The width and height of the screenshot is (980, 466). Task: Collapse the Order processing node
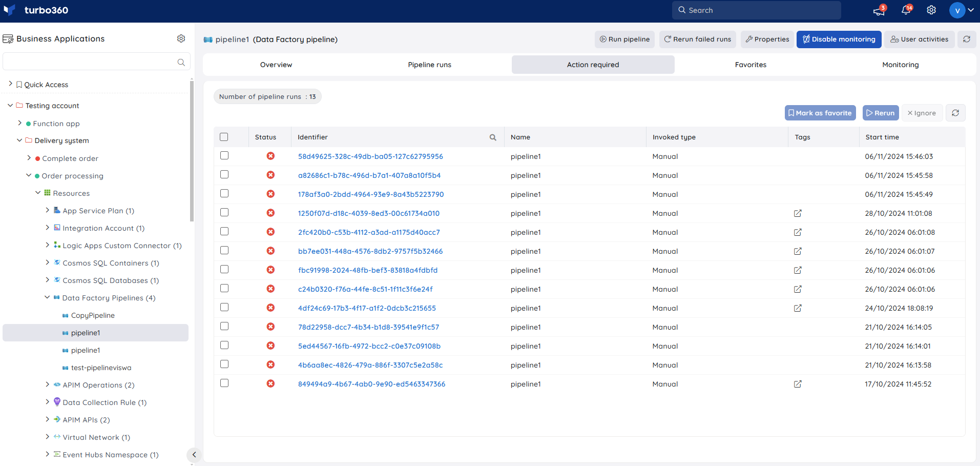pyautogui.click(x=29, y=175)
